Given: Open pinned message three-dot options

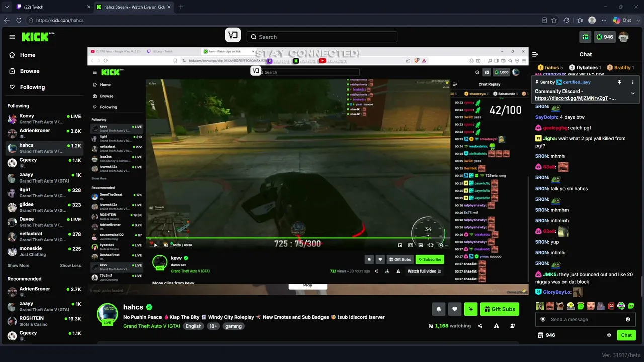Looking at the screenshot, I should click(632, 82).
